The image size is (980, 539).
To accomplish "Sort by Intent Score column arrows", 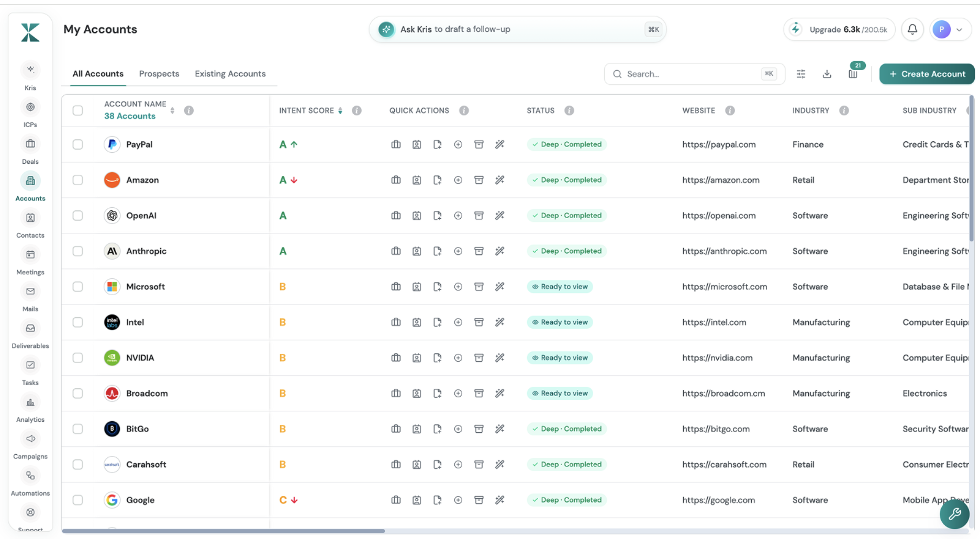I will tap(340, 110).
